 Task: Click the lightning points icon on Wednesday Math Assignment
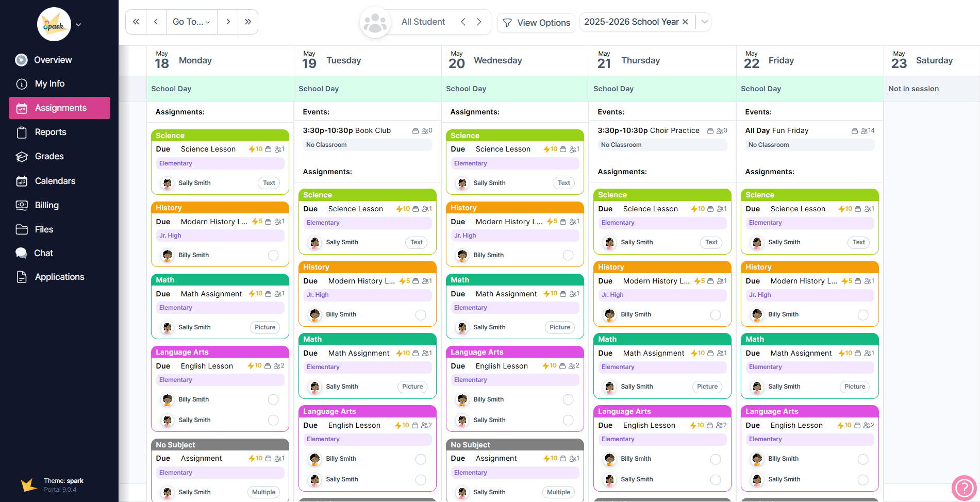pyautogui.click(x=547, y=293)
